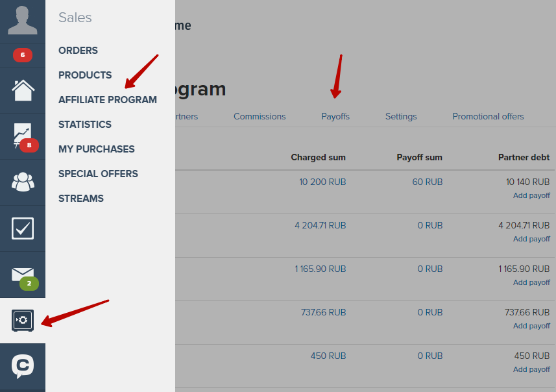Viewport: 556px width, 392px height.
Task: Open charged sum 4 204.71 RUB
Action: tap(320, 226)
